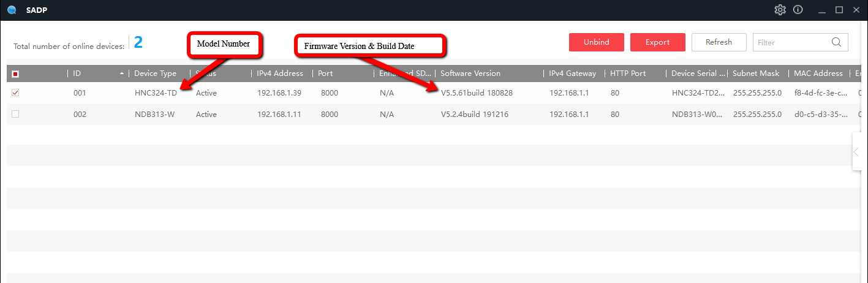Click the SADP application logo icon
Image resolution: width=868 pixels, height=283 pixels.
12,10
